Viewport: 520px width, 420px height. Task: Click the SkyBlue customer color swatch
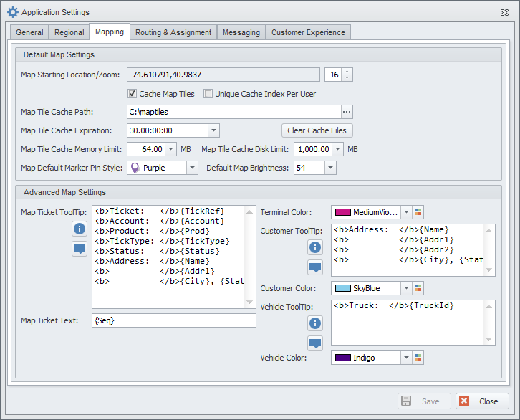click(343, 288)
